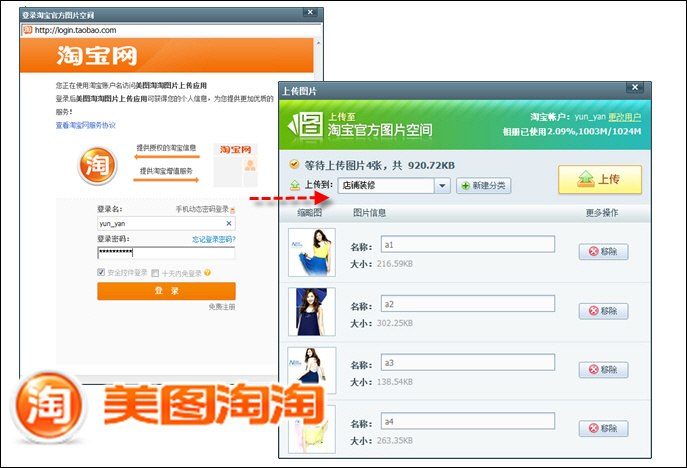Click the 淘宝网 header logo

point(97,56)
